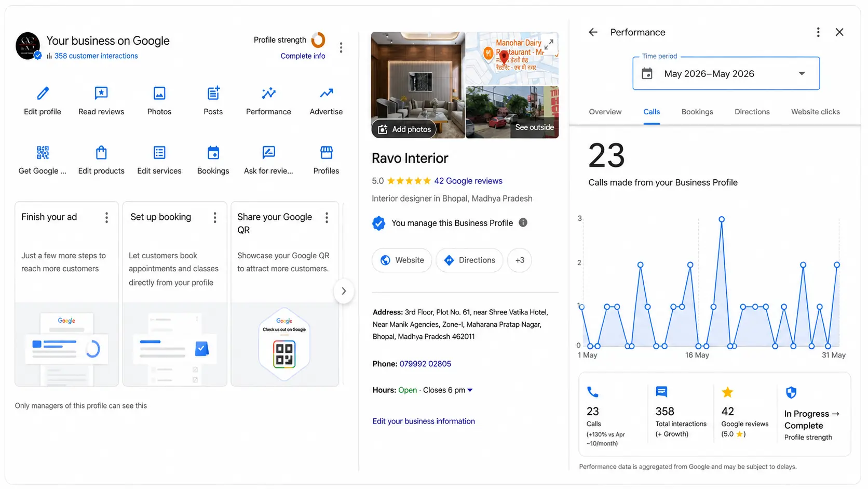The image size is (868, 489).
Task: Click the Finish your ad card
Action: pos(67,294)
